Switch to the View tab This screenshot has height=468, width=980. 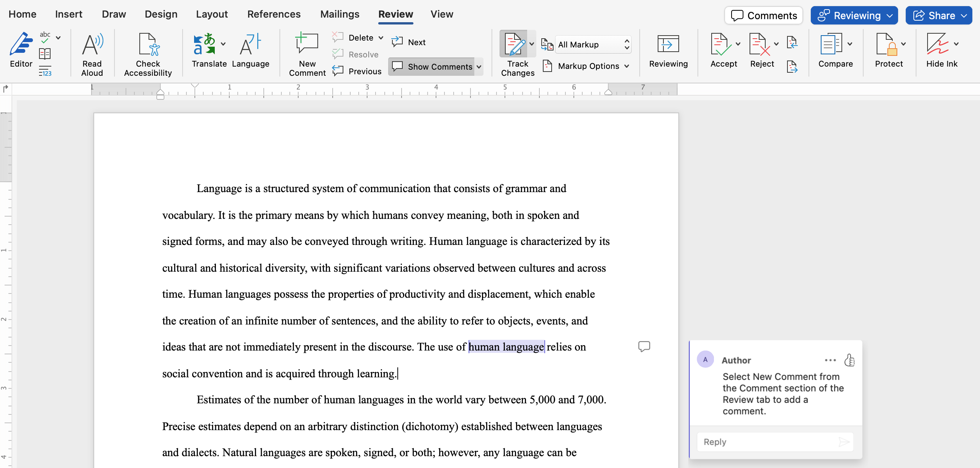point(441,14)
